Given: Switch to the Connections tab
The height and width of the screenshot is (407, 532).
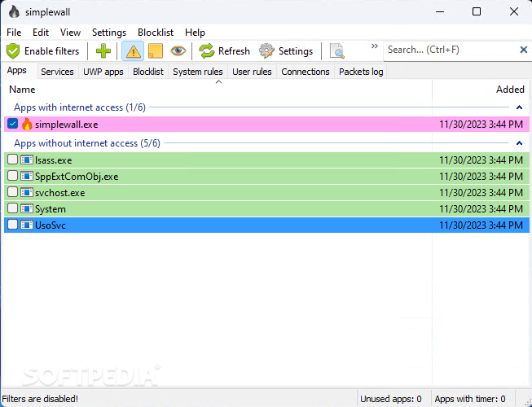Looking at the screenshot, I should point(306,72).
